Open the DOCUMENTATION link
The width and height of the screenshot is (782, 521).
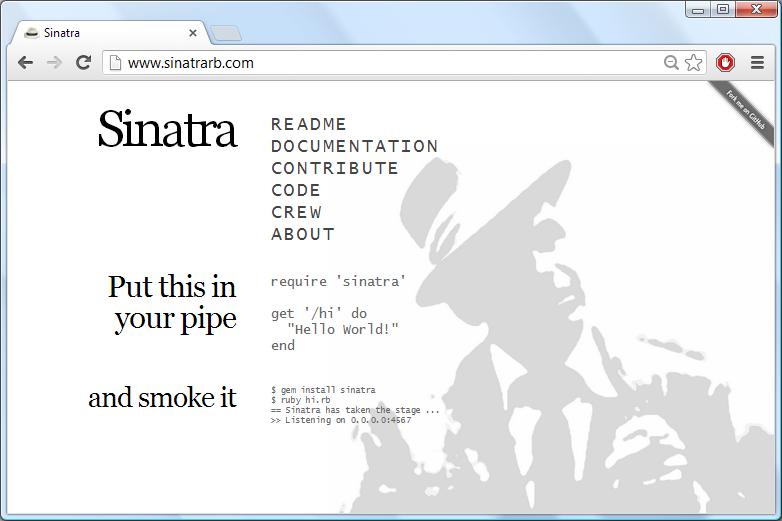coord(354,146)
